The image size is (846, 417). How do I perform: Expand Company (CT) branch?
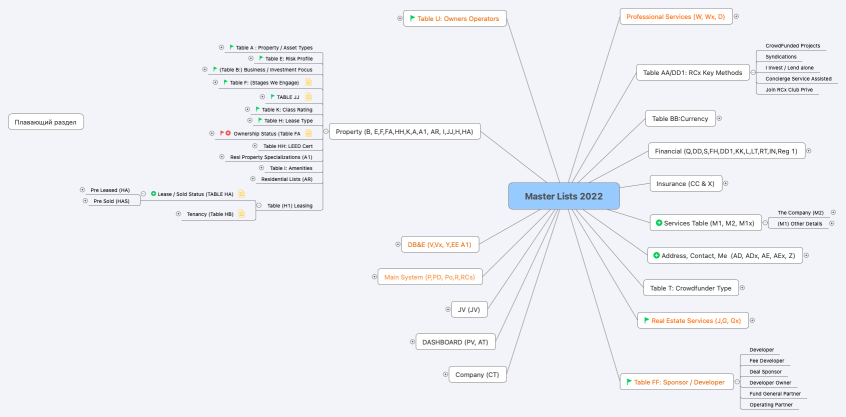pyautogui.click(x=446, y=374)
